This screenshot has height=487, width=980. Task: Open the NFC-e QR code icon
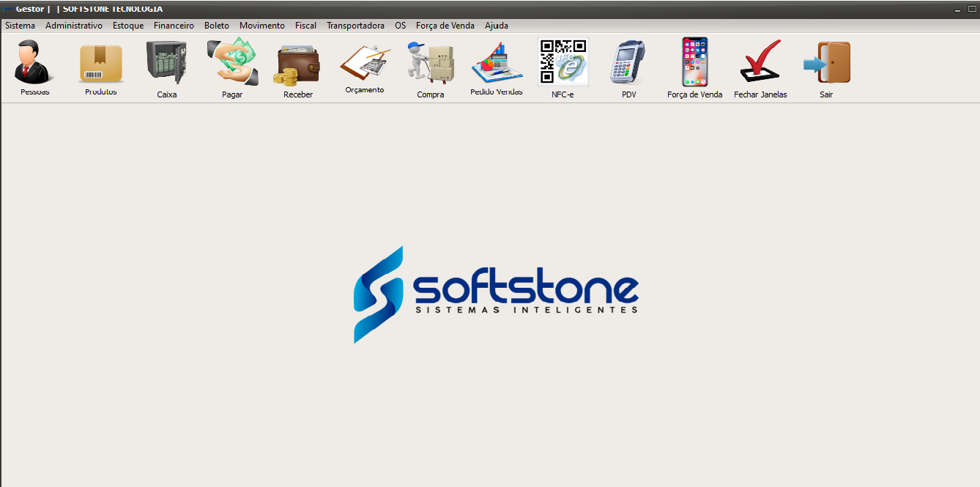pos(563,62)
